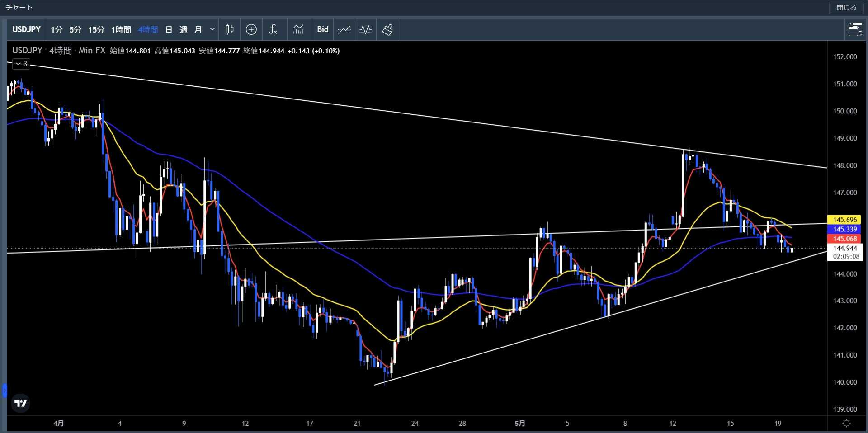868x433 pixels.
Task: Click the +0.143 (+0.10%) change value
Action: (314, 51)
